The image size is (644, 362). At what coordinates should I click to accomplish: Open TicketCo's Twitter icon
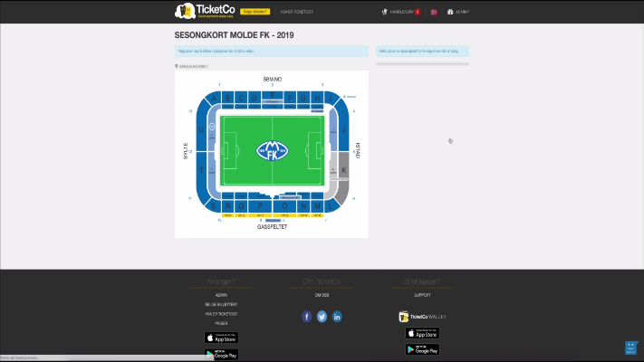(x=322, y=317)
